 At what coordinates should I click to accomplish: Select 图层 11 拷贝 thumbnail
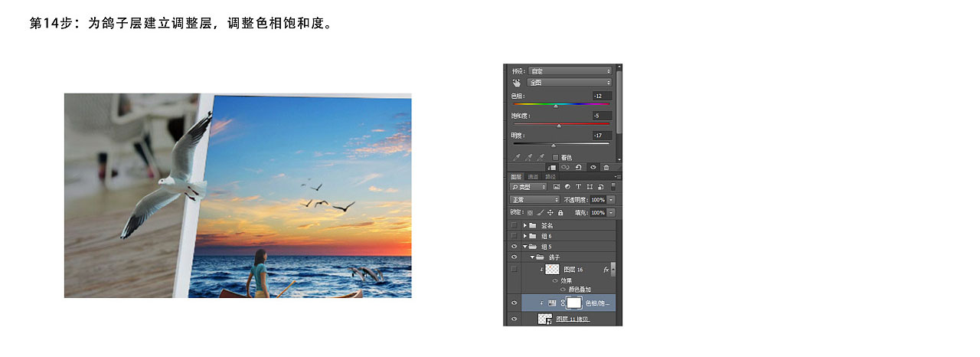point(545,319)
